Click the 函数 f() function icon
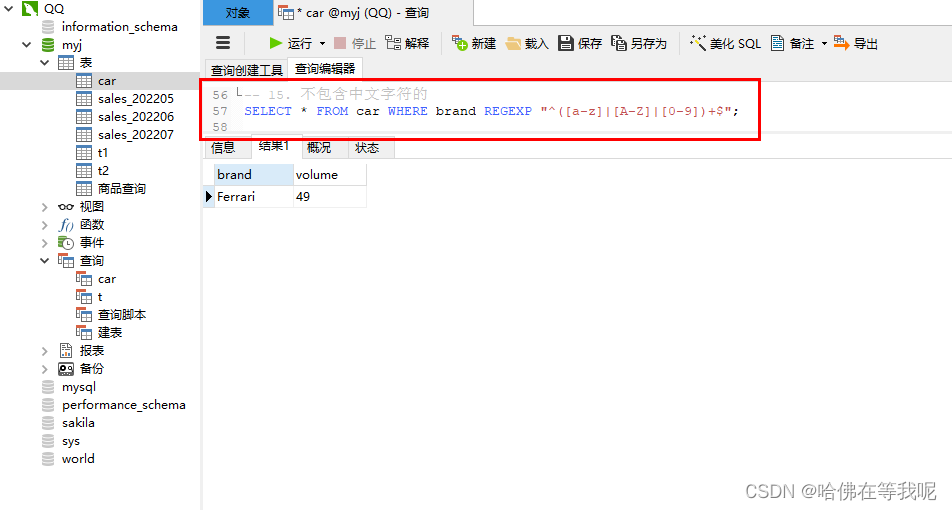Viewport: 952px width, 510px height. tap(66, 225)
